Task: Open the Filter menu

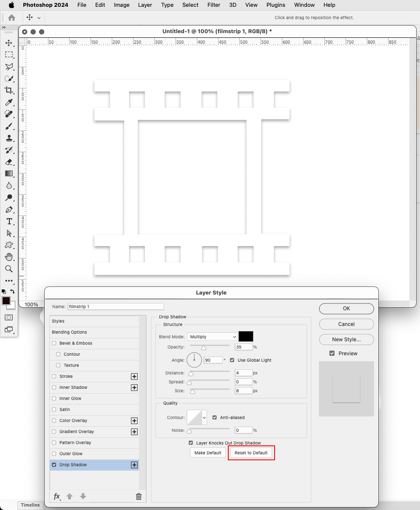Action: pyautogui.click(x=213, y=5)
